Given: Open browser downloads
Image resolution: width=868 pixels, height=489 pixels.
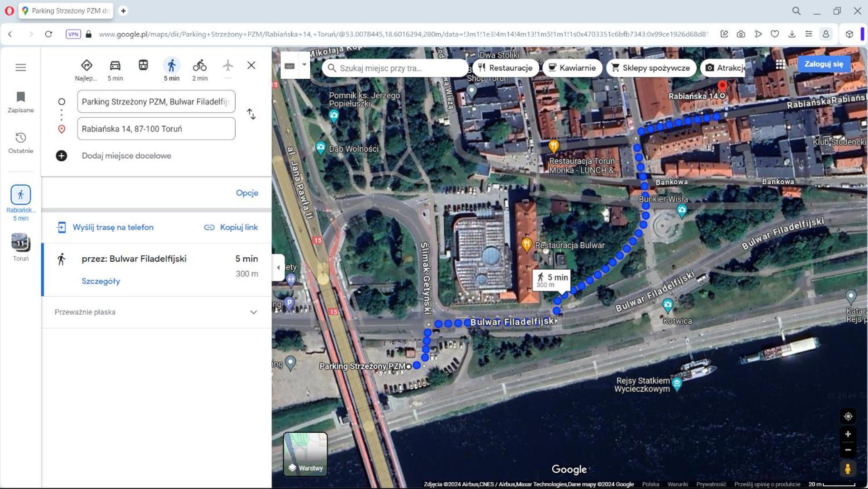Looking at the screenshot, I should 792,34.
